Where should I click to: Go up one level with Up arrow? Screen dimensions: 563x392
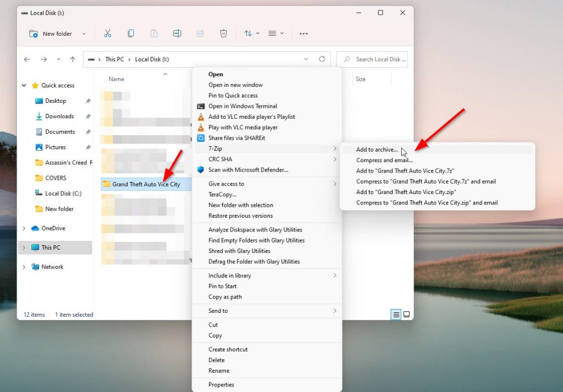(x=73, y=59)
